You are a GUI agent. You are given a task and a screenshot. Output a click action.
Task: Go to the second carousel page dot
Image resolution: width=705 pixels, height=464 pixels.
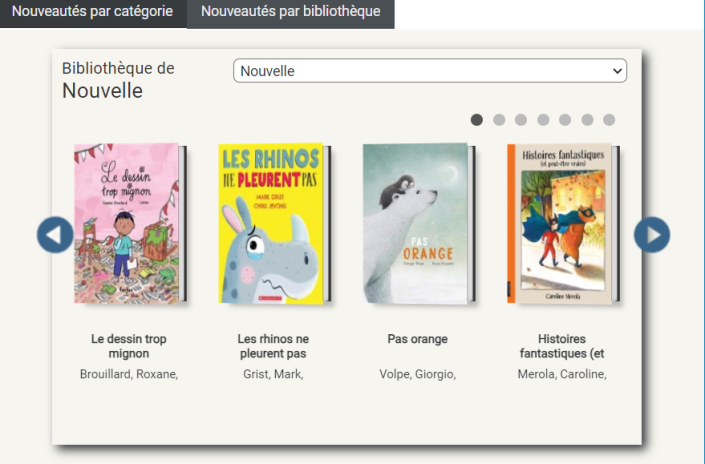pyautogui.click(x=499, y=120)
